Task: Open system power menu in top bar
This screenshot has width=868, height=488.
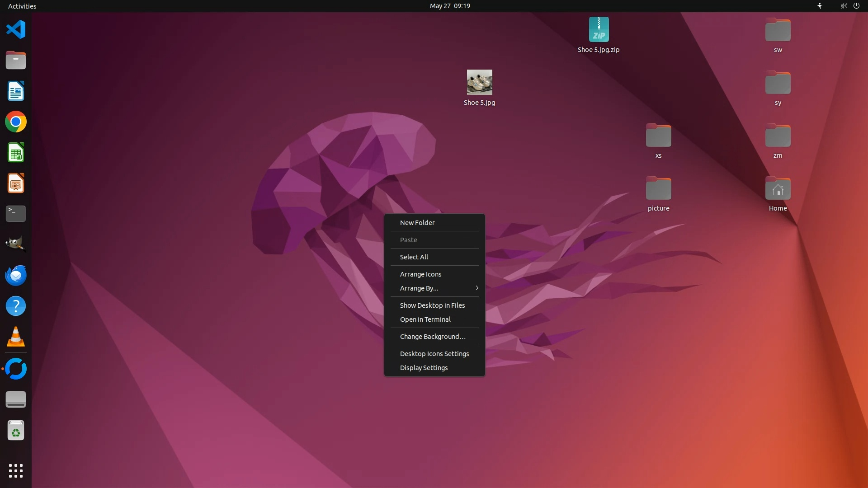Action: click(x=856, y=6)
